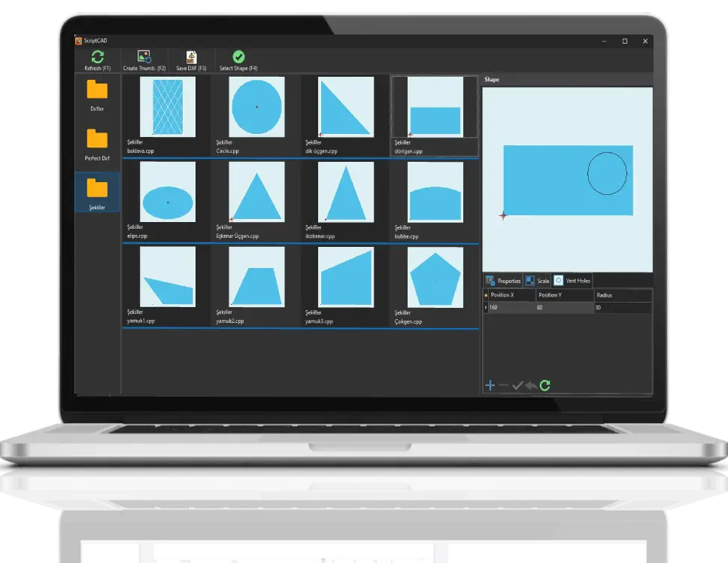Viewport: 728px width, 563px height.
Task: Click the Save DXF (F3) icon
Action: tap(191, 57)
